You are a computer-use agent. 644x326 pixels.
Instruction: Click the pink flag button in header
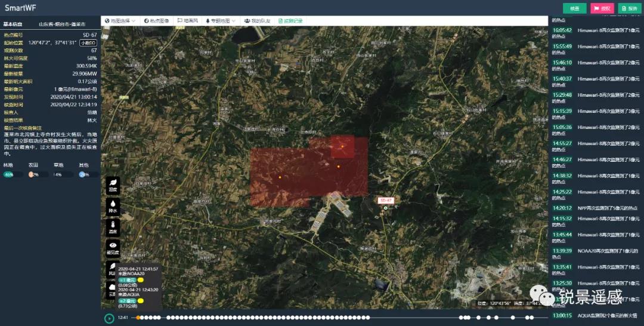[x=602, y=8]
